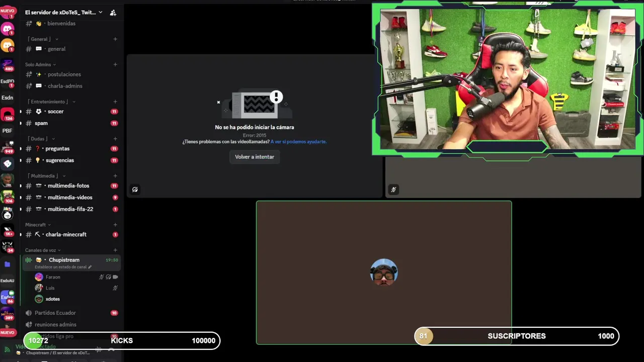Open the server with 136 badge
644x362 pixels.
tap(8, 115)
